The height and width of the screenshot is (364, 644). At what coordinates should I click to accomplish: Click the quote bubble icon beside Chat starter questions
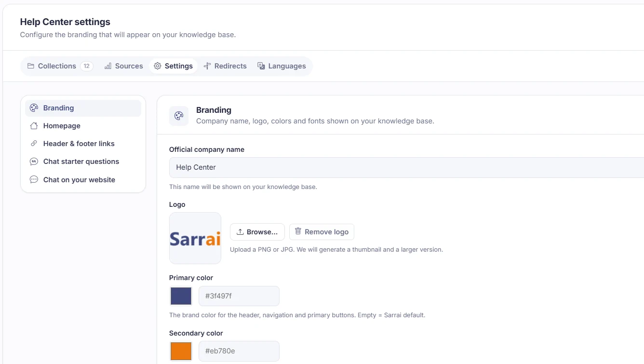(34, 162)
